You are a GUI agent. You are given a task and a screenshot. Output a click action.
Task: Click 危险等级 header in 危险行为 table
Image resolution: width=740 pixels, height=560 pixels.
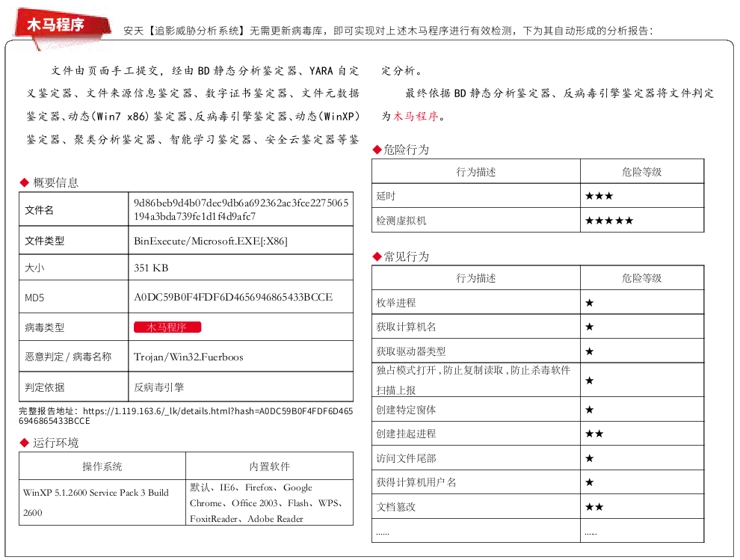pos(642,172)
